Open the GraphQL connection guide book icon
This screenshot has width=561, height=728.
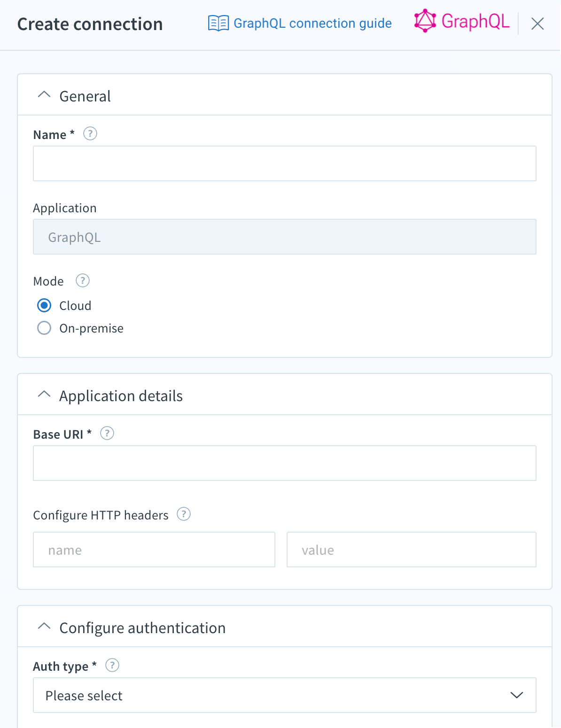pyautogui.click(x=218, y=23)
